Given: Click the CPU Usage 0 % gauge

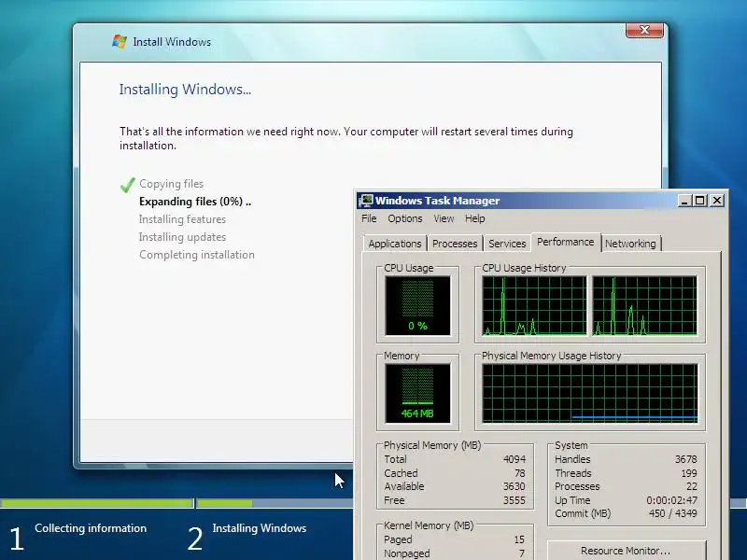Looking at the screenshot, I should pyautogui.click(x=417, y=305).
